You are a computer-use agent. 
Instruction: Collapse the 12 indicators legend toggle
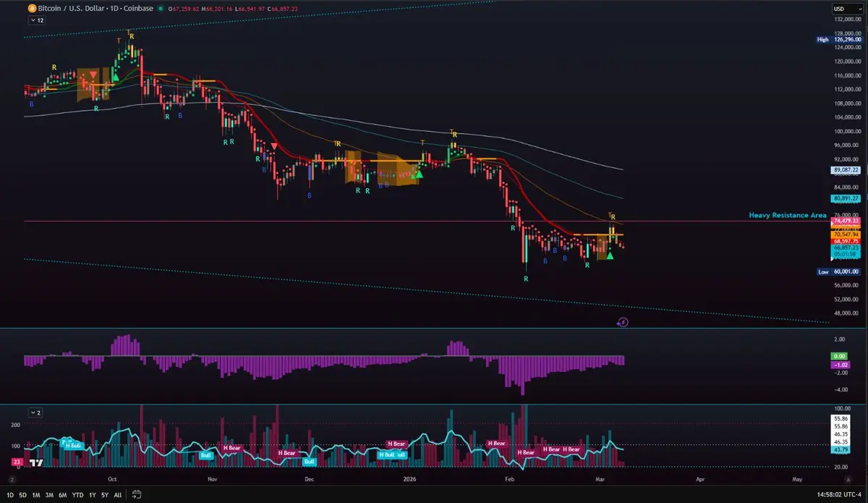click(36, 21)
